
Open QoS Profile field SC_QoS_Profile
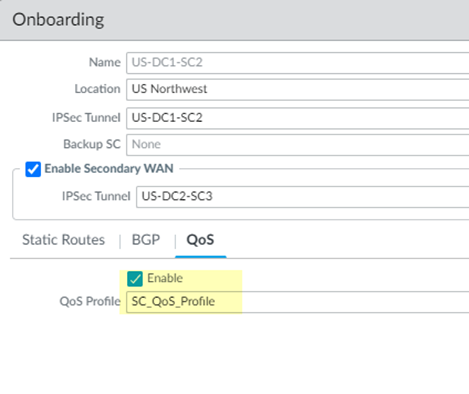(x=298, y=302)
